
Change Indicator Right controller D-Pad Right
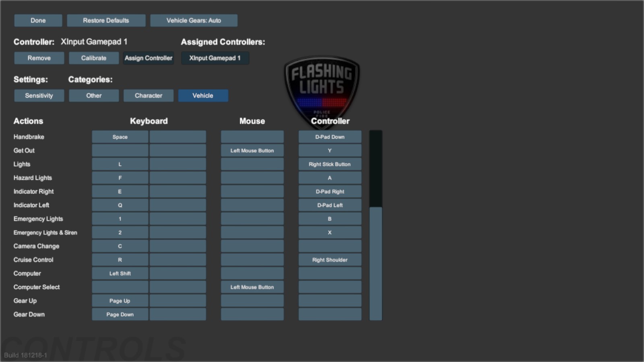tap(330, 191)
